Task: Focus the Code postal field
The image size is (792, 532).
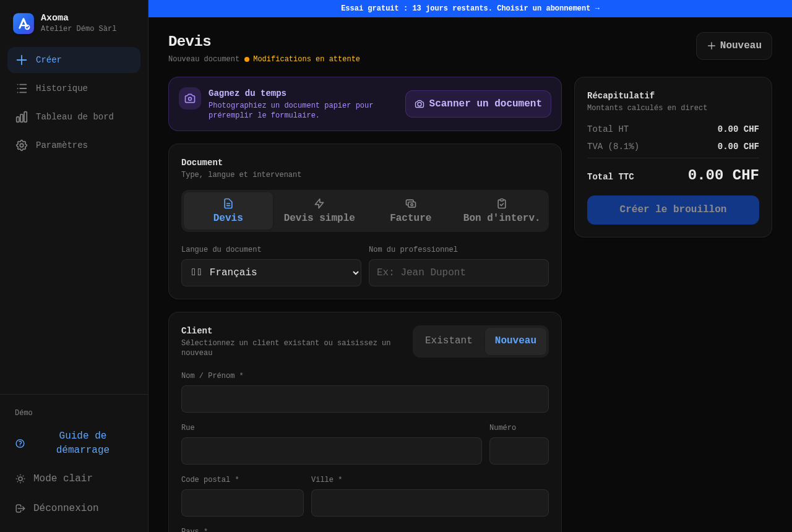Action: click(243, 503)
